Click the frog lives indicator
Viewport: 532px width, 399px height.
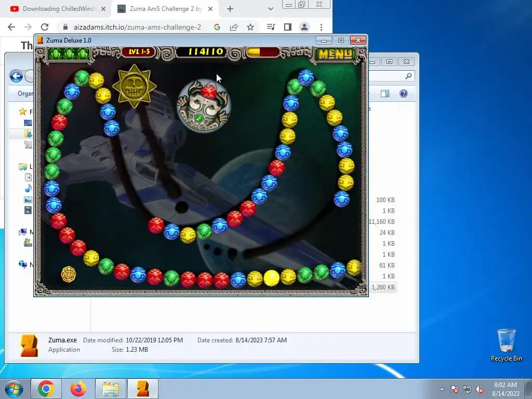coord(69,54)
